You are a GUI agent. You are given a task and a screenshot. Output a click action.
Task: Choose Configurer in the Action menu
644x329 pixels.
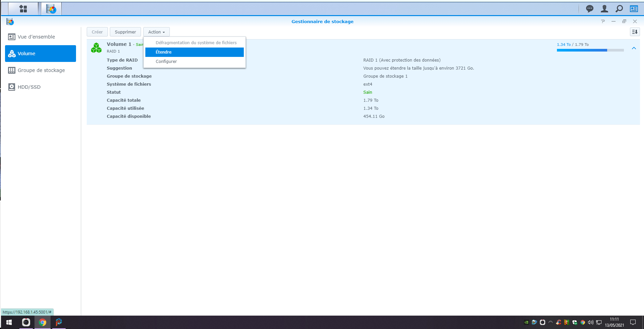(166, 61)
